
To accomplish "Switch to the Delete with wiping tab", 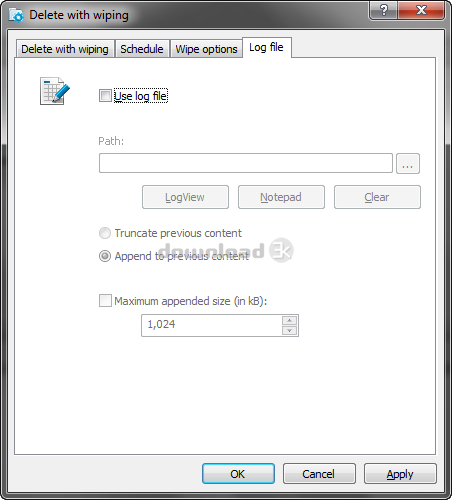I will pos(65,49).
